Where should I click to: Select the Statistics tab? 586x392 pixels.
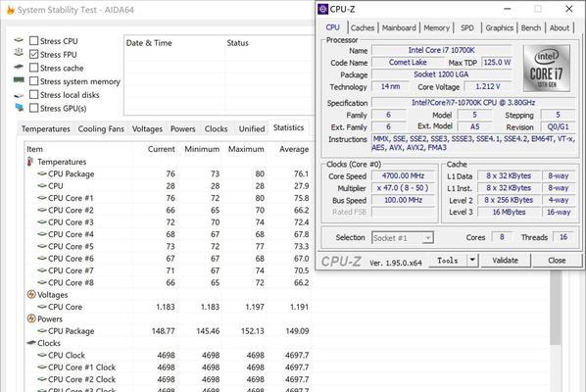[x=288, y=127]
